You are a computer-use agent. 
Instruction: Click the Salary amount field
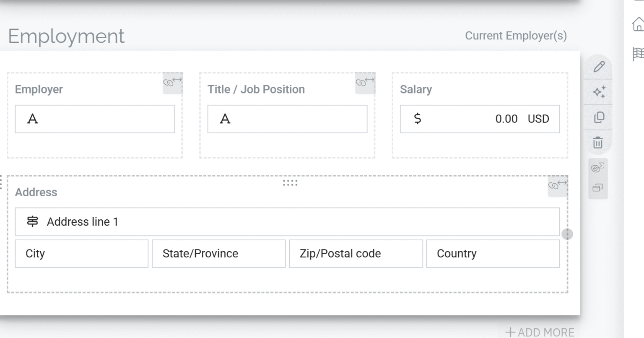[x=480, y=119]
